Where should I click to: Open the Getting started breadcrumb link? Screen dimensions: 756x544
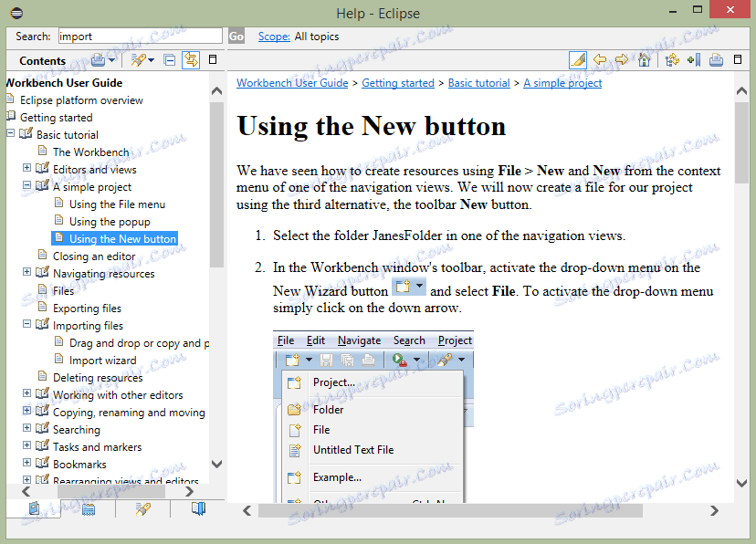[398, 83]
